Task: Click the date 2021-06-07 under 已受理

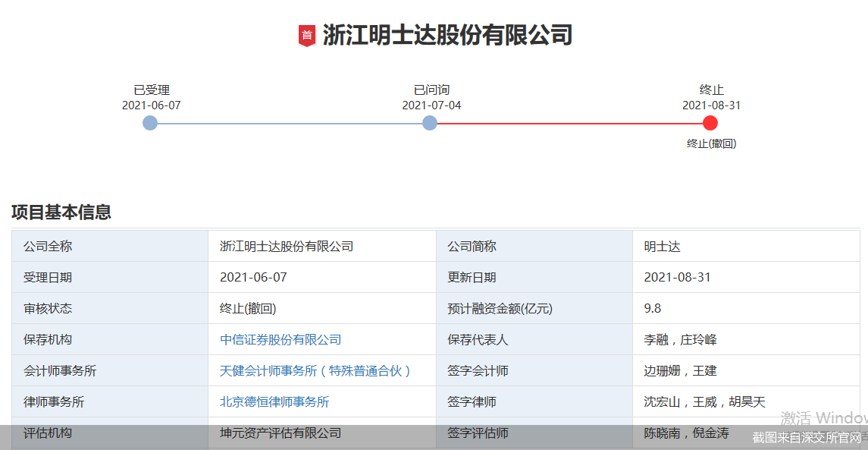Action: click(152, 105)
